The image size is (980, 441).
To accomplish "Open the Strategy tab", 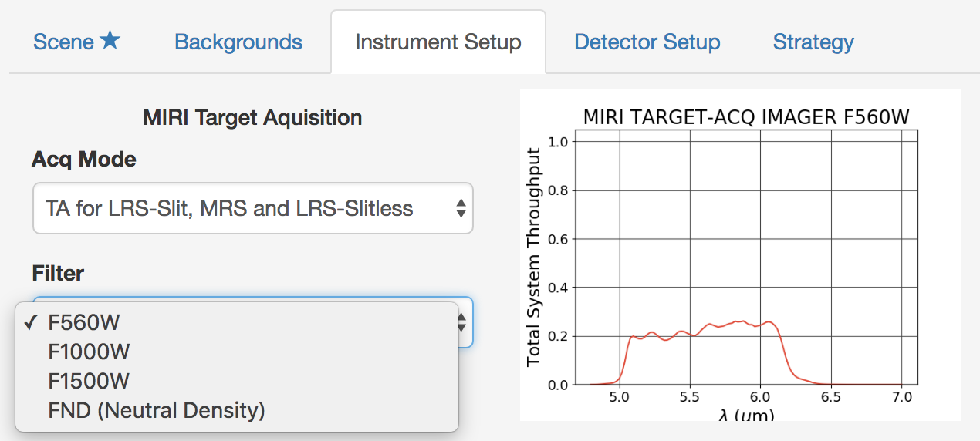I will [x=813, y=42].
